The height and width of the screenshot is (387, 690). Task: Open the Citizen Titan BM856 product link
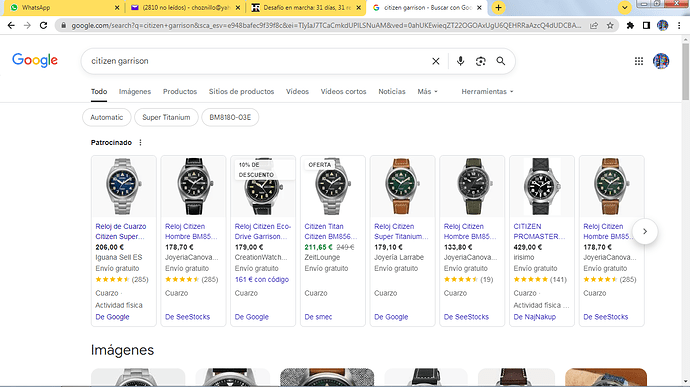[328, 232]
